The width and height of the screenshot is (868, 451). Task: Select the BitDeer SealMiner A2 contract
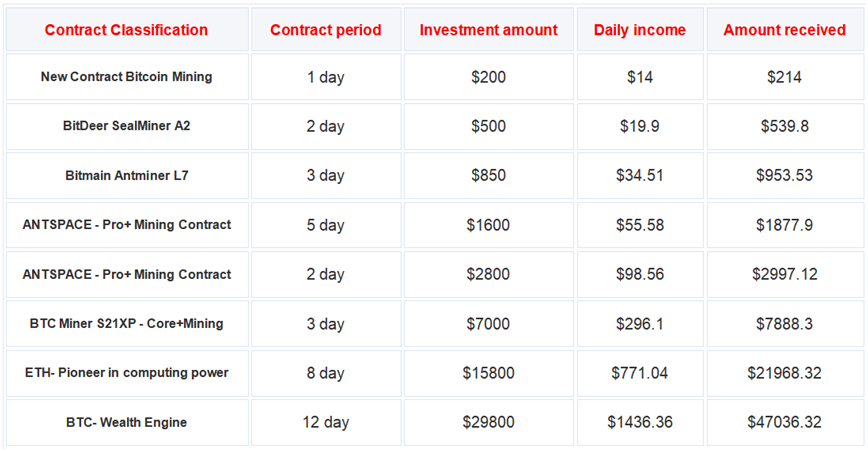click(x=126, y=126)
